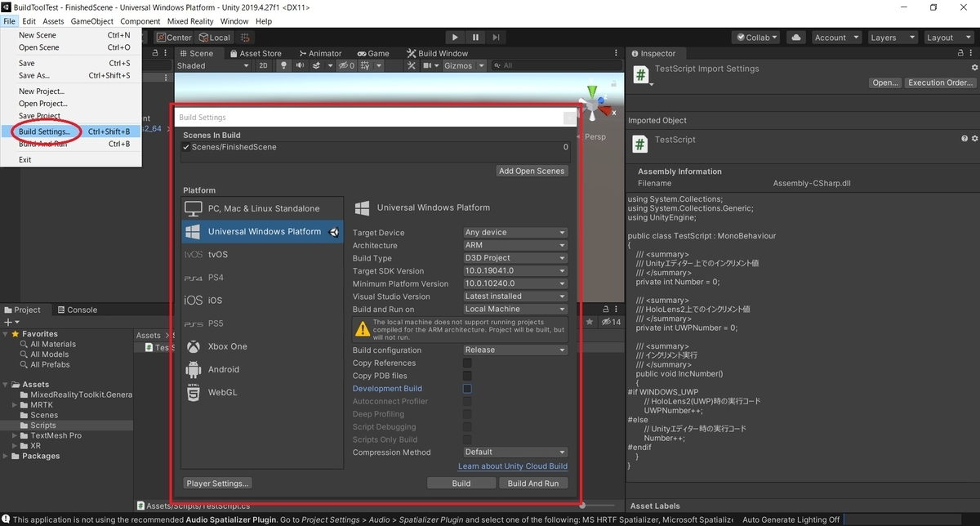Select Android platform in Build Settings
980x526 pixels.
click(262, 369)
